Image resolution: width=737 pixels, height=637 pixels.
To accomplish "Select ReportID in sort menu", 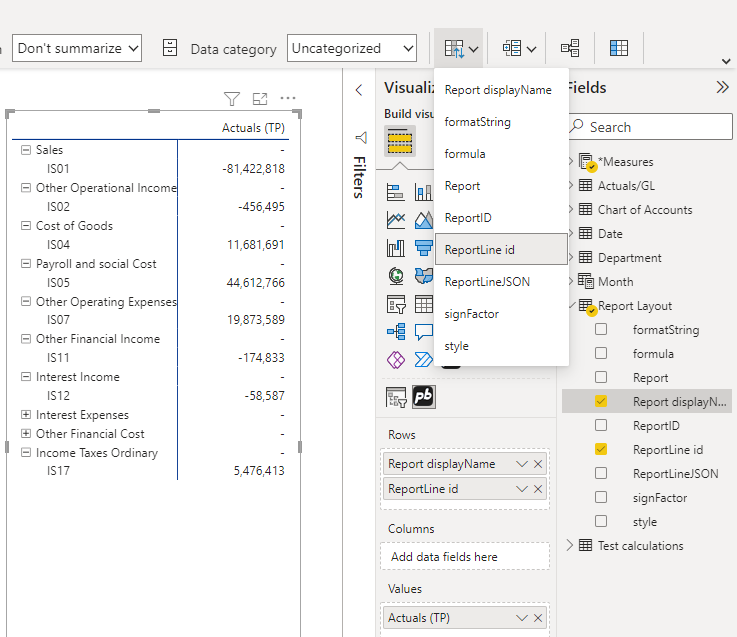I will click(502, 218).
